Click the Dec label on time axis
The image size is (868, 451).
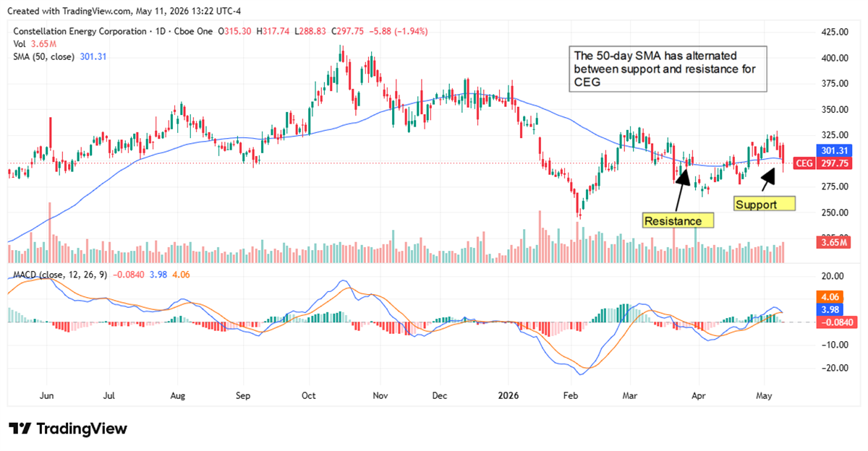441,396
